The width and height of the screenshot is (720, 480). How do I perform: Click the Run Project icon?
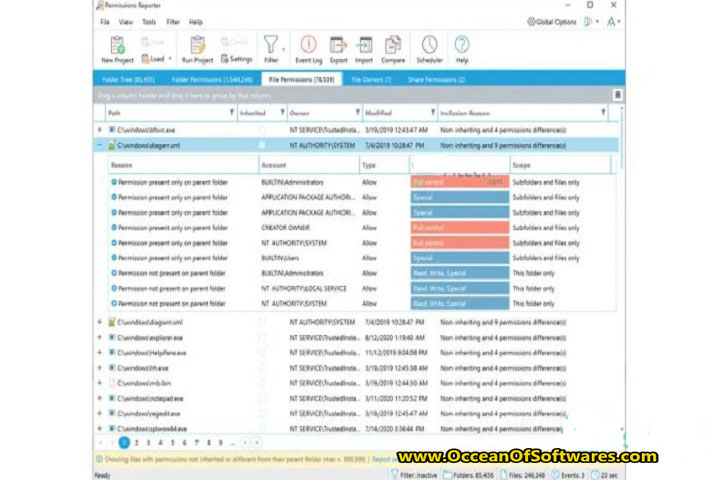[197, 49]
